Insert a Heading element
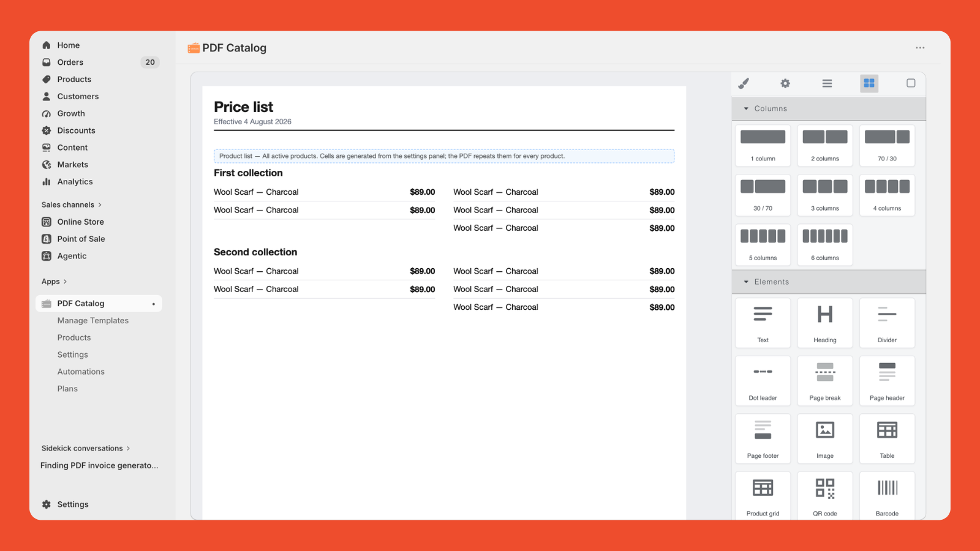Image resolution: width=980 pixels, height=551 pixels. click(x=825, y=323)
